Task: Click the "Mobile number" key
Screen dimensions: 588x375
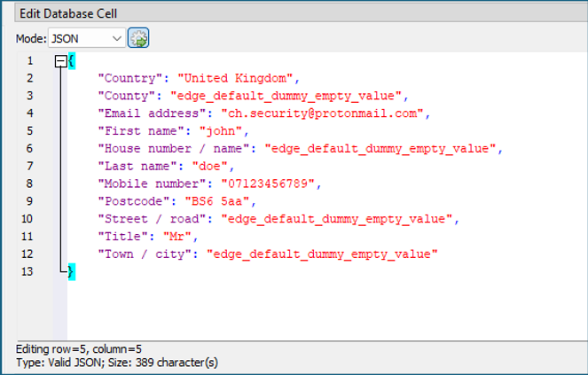Action: coord(152,184)
